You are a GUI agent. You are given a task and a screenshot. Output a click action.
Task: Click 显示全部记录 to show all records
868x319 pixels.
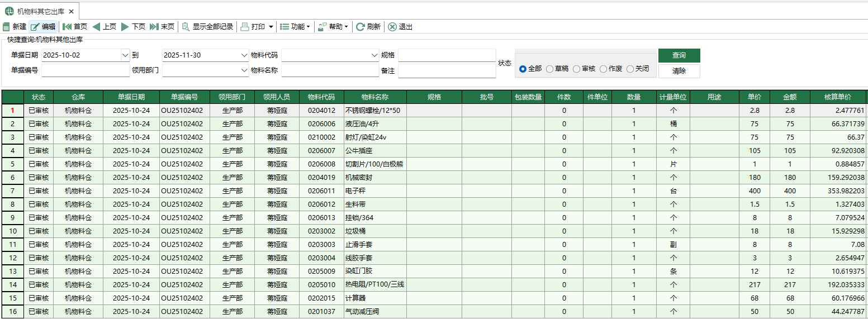pos(186,27)
